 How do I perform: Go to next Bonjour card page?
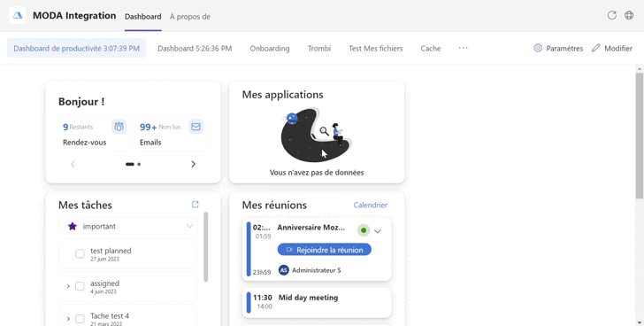(x=193, y=164)
